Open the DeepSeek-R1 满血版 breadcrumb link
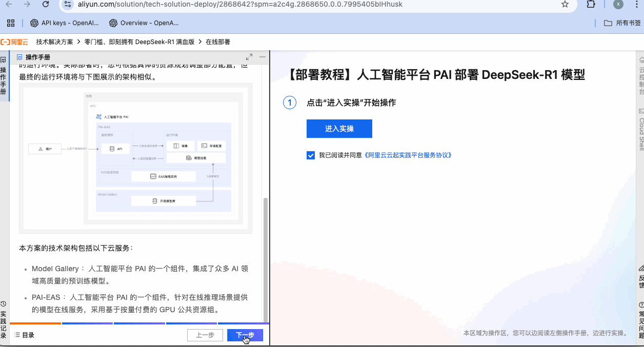This screenshot has width=644, height=347. click(x=139, y=42)
